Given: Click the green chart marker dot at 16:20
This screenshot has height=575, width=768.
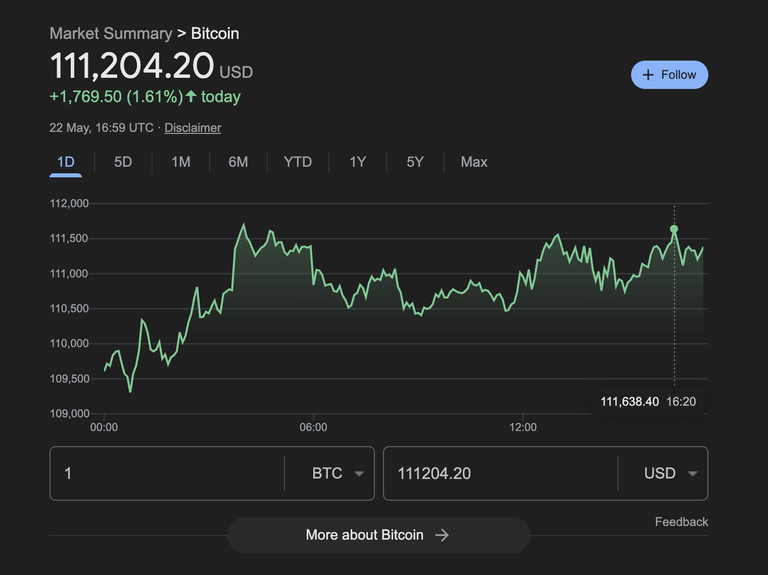Looking at the screenshot, I should coord(674,229).
